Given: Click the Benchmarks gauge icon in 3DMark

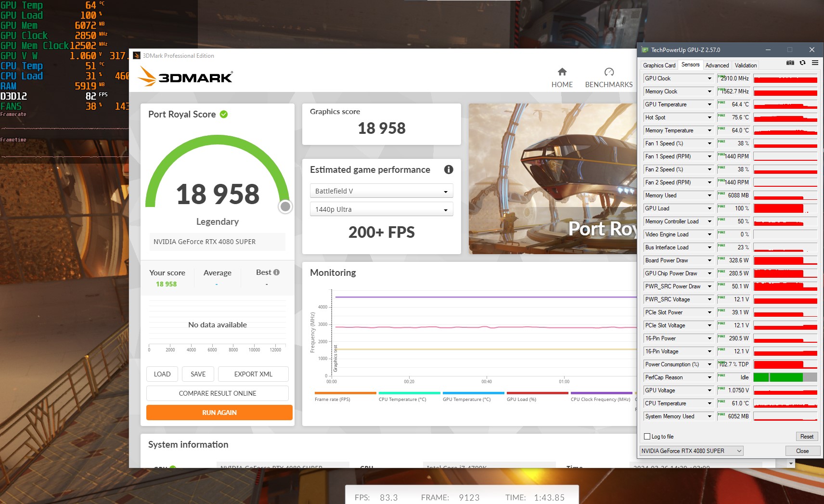Looking at the screenshot, I should pos(609,72).
